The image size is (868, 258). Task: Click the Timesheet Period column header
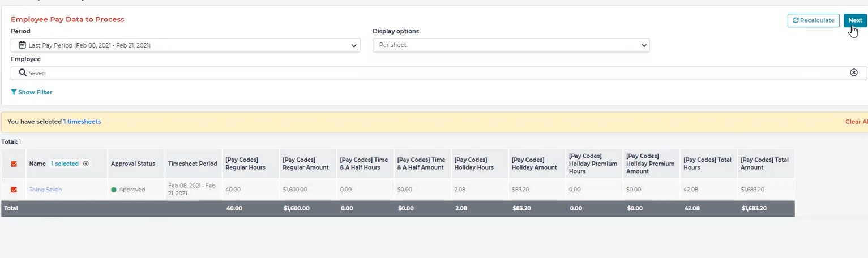click(193, 164)
